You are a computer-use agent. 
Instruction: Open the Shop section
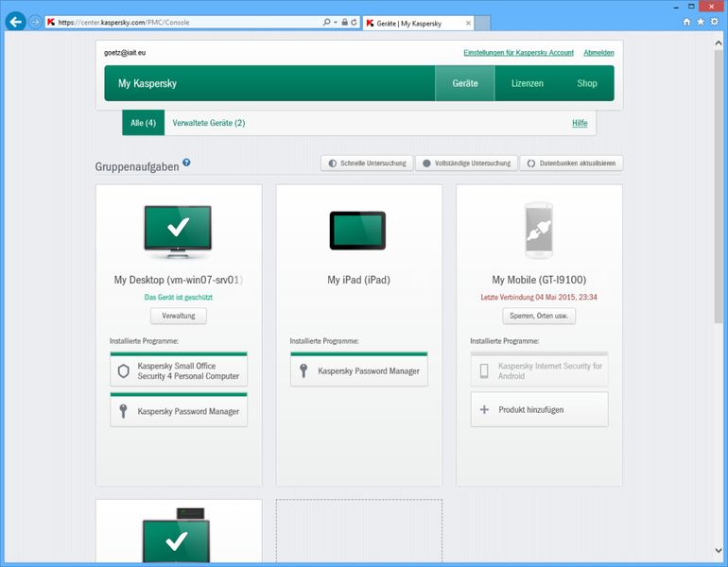click(587, 83)
